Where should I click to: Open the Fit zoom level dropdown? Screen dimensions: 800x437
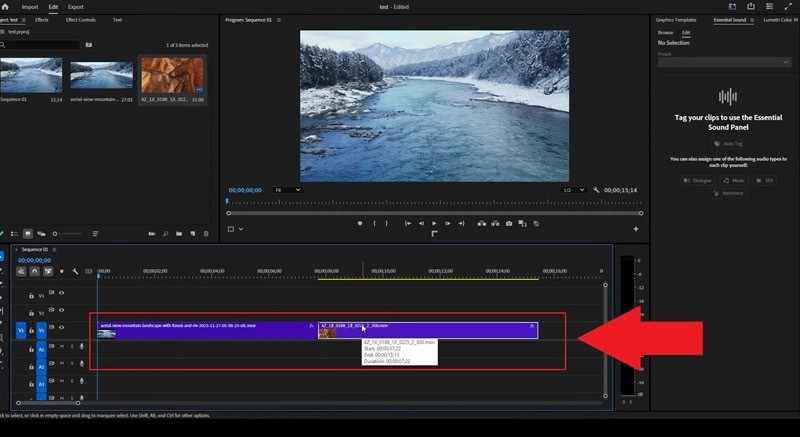pos(288,190)
